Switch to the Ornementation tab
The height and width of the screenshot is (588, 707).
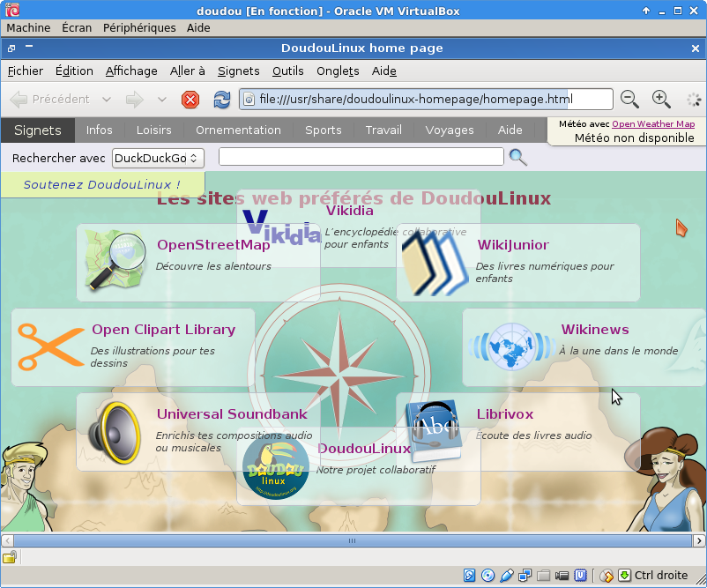238,130
